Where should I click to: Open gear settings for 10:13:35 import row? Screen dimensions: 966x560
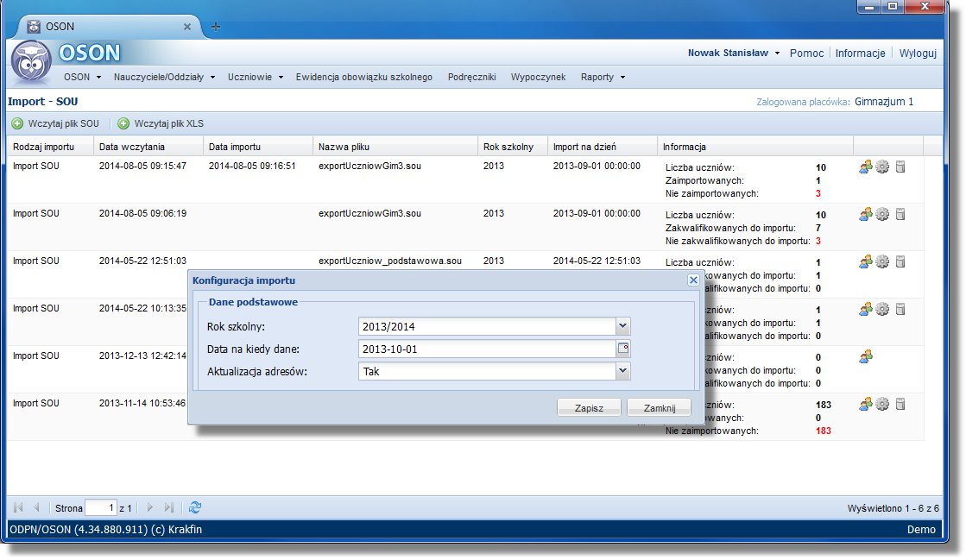[883, 309]
